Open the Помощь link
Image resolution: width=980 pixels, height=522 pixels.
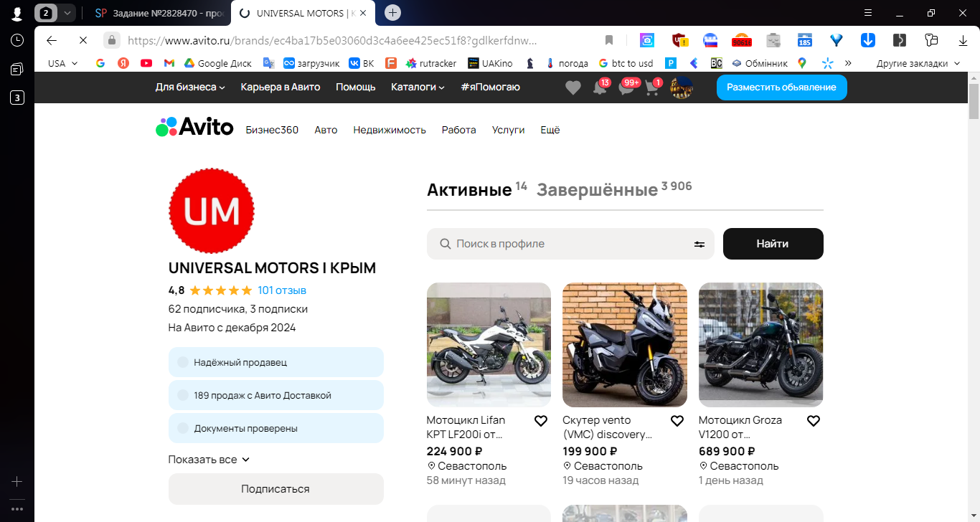pos(356,87)
